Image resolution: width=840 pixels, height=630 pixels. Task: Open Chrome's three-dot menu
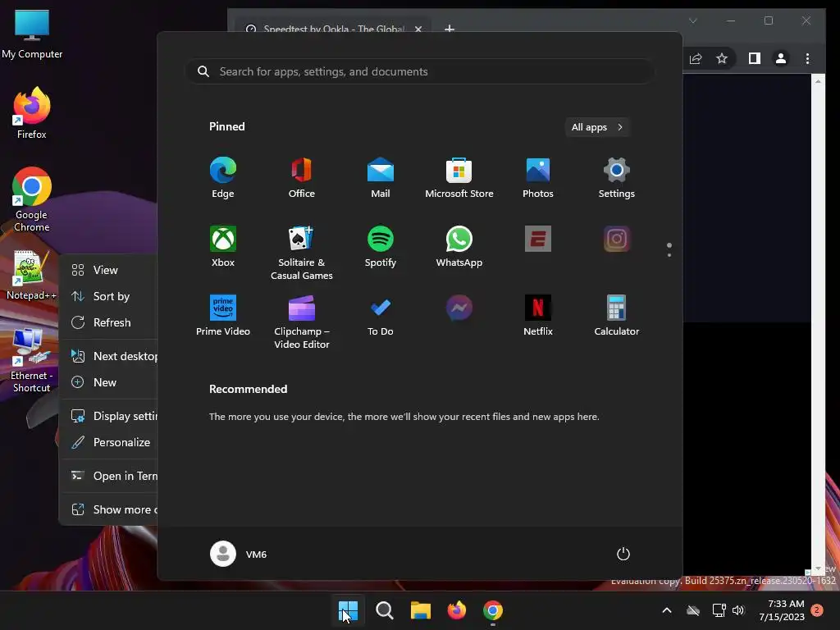point(807,58)
